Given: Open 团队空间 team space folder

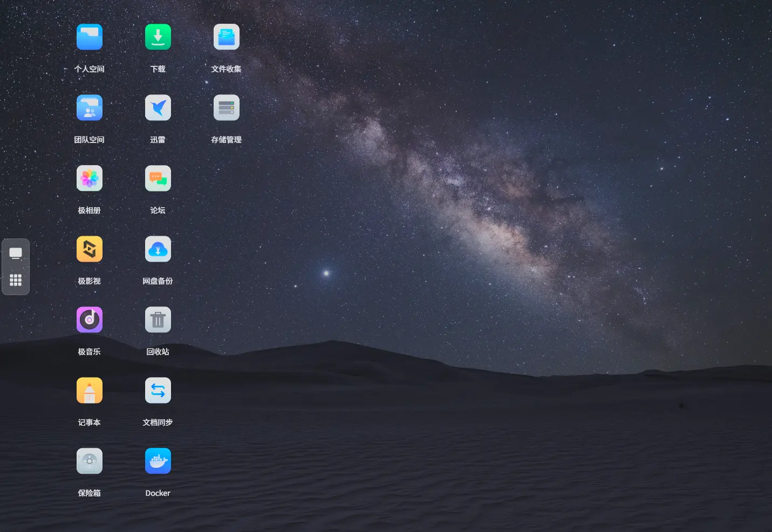Looking at the screenshot, I should 90,108.
